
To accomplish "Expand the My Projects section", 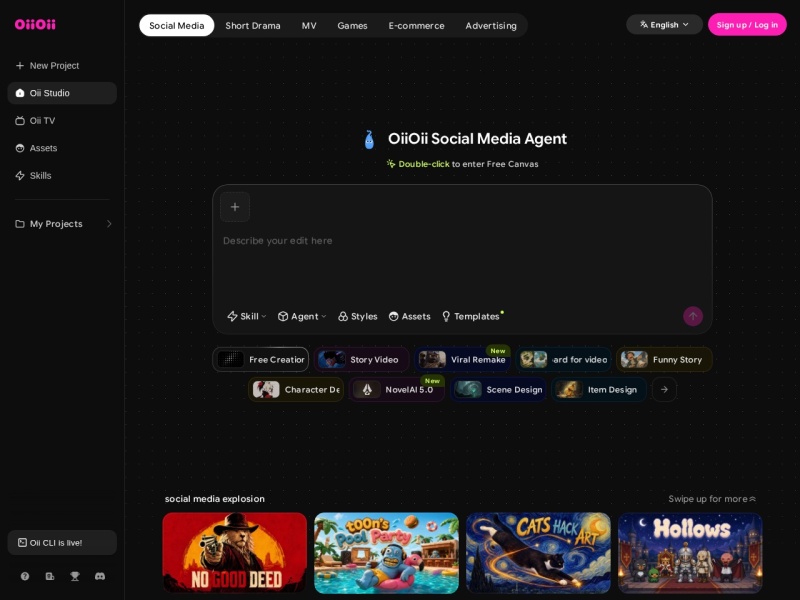I will click(109, 224).
